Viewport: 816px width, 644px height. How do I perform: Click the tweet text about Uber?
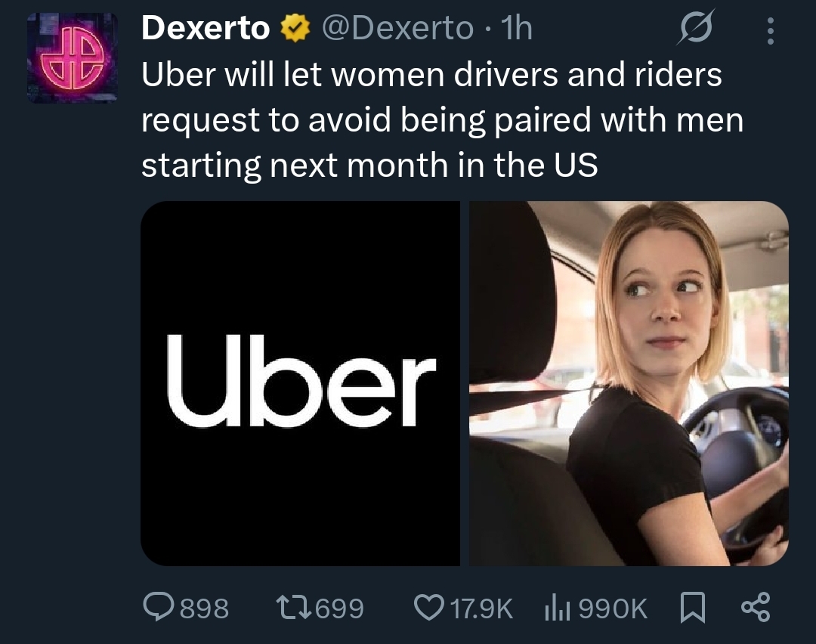(442, 120)
